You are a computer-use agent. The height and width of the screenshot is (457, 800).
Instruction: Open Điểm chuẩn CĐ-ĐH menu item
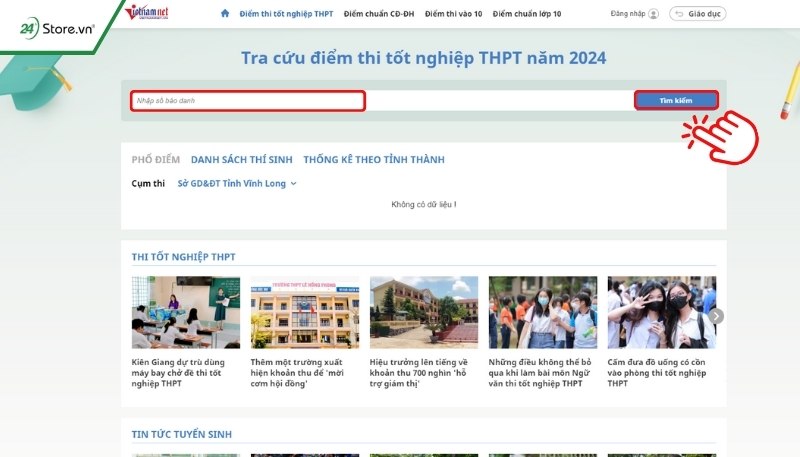click(x=379, y=14)
